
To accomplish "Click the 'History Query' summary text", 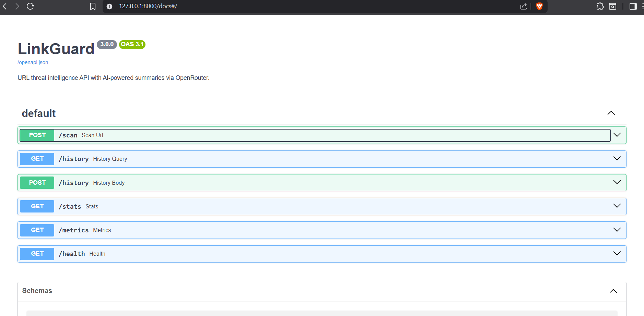I will tap(110, 159).
